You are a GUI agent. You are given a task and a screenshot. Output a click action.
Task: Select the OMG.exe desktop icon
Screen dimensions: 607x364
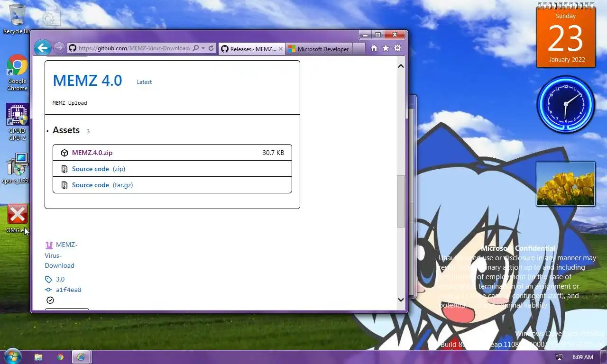pos(17,218)
